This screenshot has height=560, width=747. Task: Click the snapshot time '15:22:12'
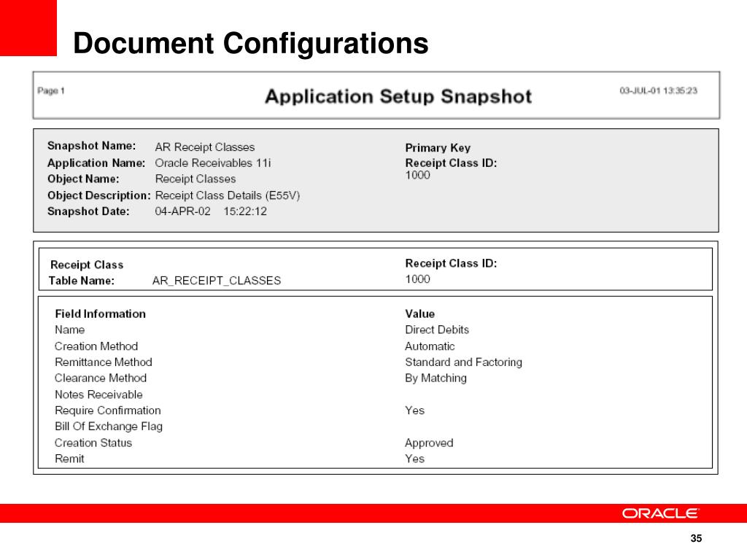coord(245,211)
